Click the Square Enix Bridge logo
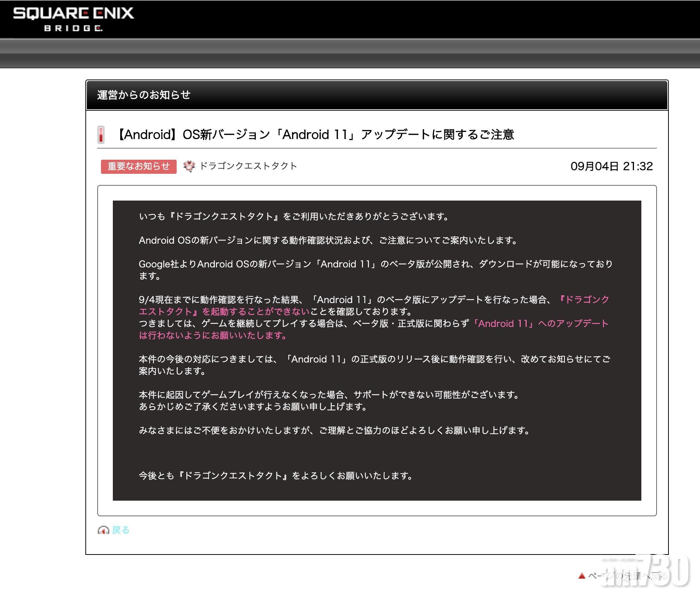 pyautogui.click(x=73, y=19)
